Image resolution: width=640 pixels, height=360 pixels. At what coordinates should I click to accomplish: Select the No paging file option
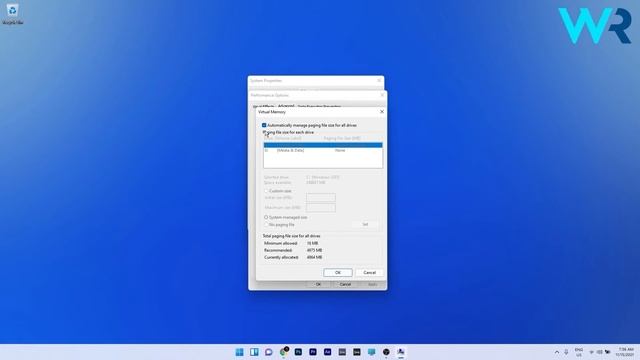(266, 224)
